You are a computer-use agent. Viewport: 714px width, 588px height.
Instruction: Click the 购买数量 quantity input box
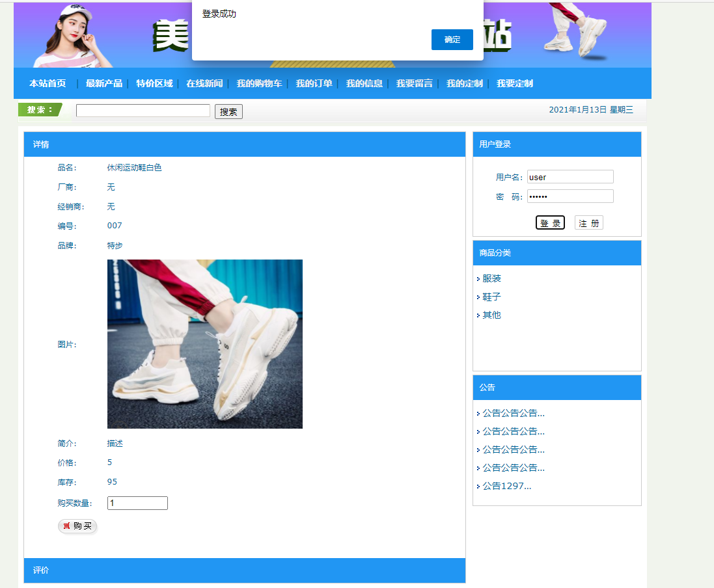click(137, 502)
